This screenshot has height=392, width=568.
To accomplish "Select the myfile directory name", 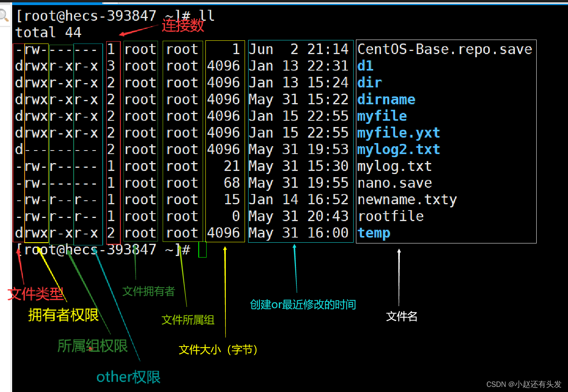I will pos(382,116).
